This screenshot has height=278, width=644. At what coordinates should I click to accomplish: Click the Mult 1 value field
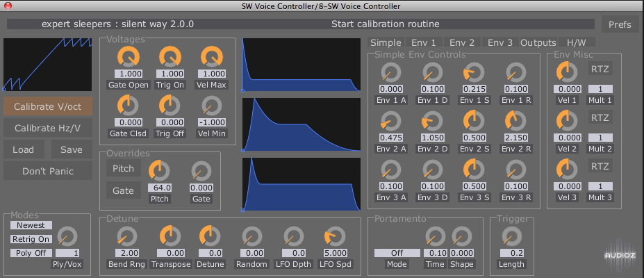tap(600, 89)
